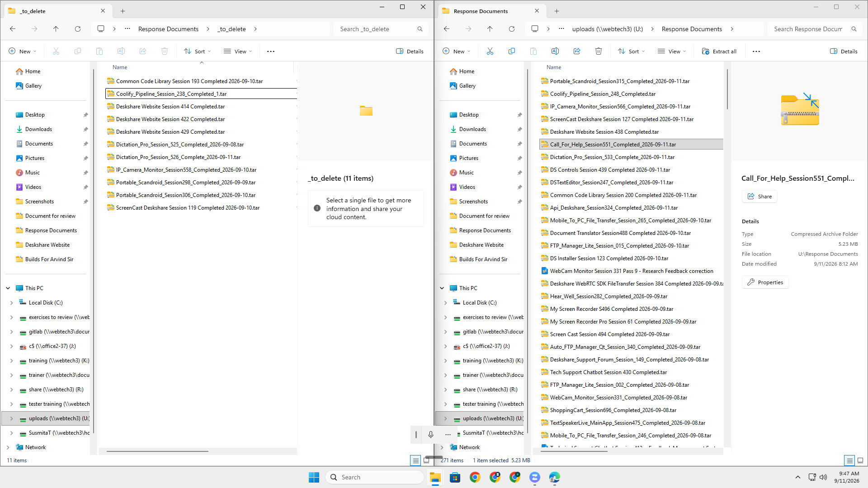Go back in _to_delete window
The height and width of the screenshot is (488, 868).
pos(12,29)
